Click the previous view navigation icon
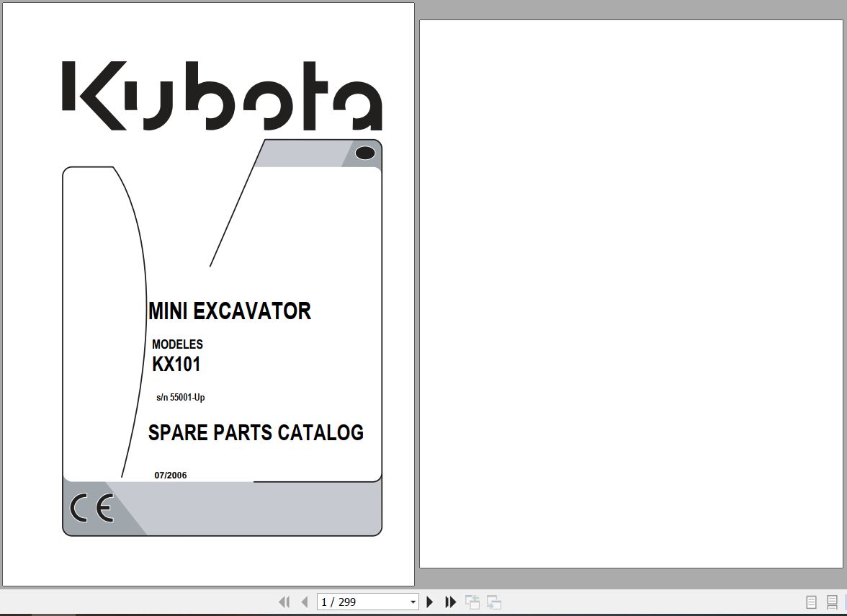This screenshot has height=616, width=847. tap(472, 602)
